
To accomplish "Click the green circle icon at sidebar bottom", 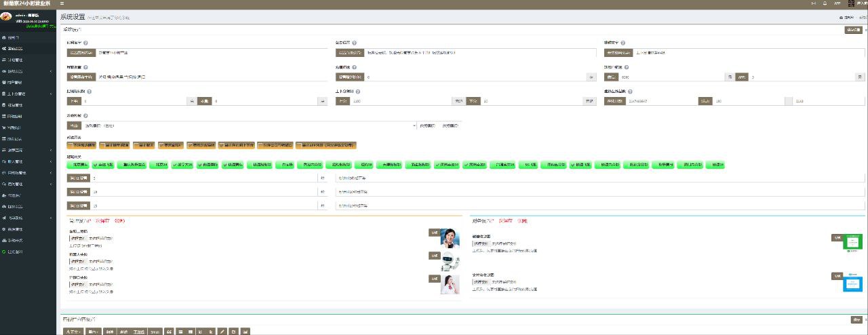I will 3,252.
